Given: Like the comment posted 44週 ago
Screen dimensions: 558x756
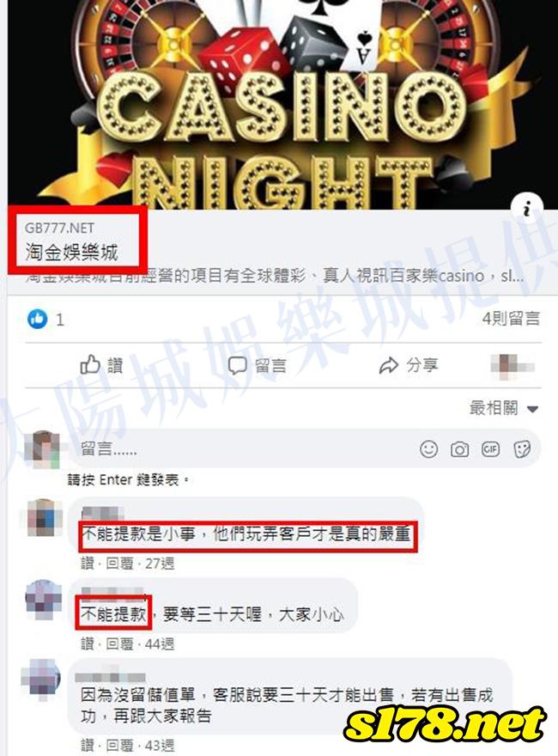Looking at the screenshot, I should point(88,643).
